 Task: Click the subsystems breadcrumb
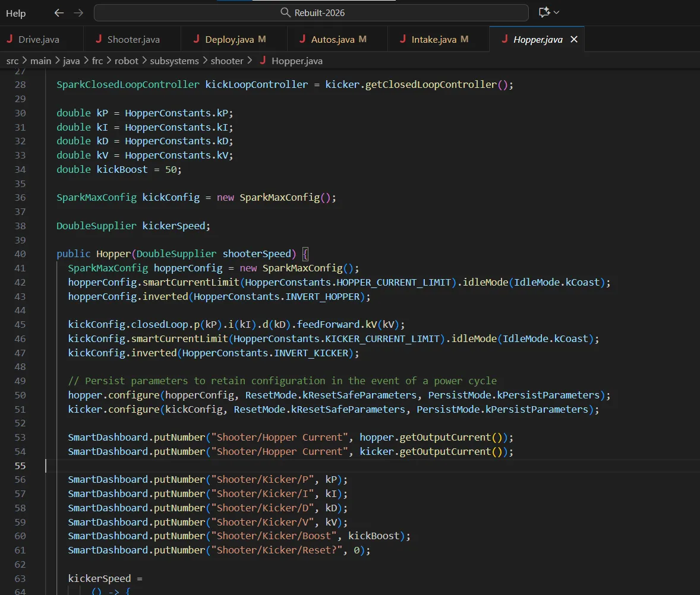click(174, 61)
